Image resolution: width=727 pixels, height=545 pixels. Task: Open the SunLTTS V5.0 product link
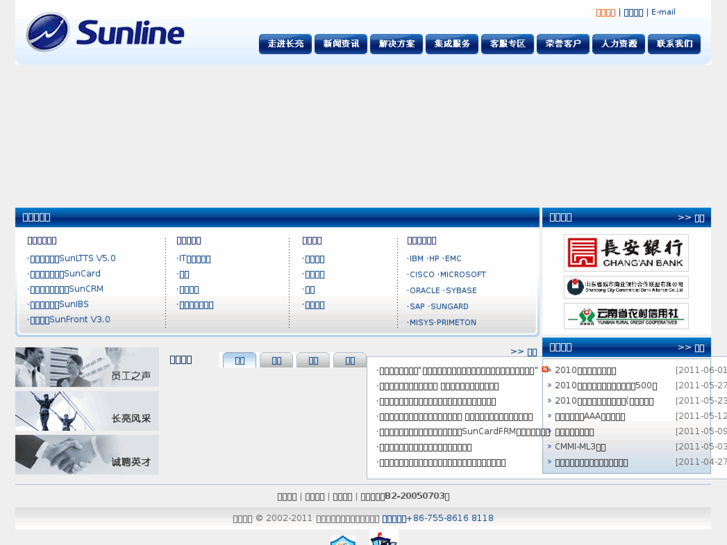point(73,258)
